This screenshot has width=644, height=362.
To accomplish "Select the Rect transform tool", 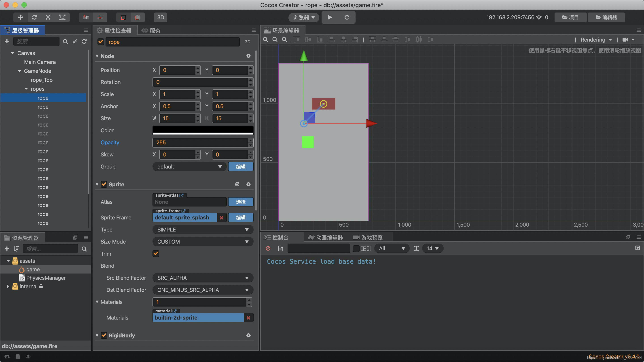I will click(x=62, y=17).
